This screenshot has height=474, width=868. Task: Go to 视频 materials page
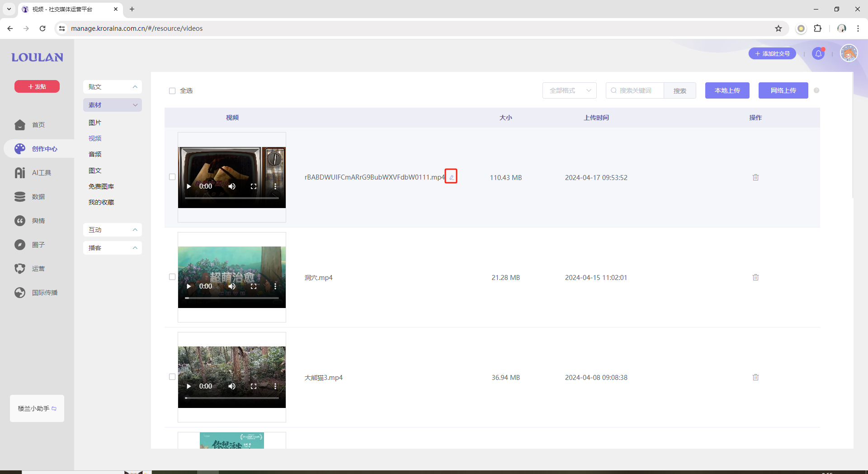(x=95, y=138)
